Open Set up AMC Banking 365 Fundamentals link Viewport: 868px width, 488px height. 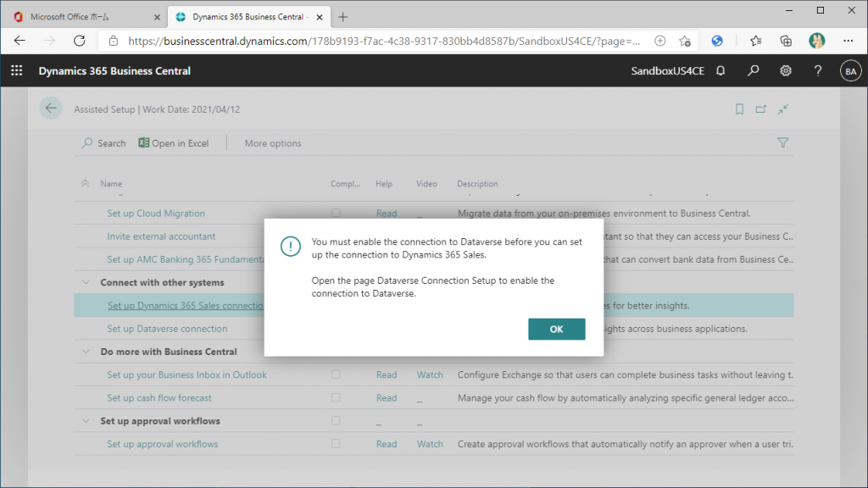point(186,259)
